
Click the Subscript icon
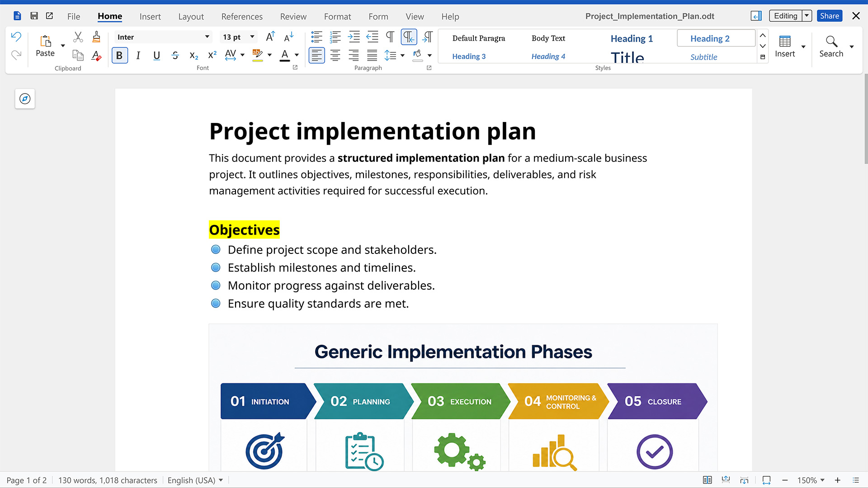[193, 56]
